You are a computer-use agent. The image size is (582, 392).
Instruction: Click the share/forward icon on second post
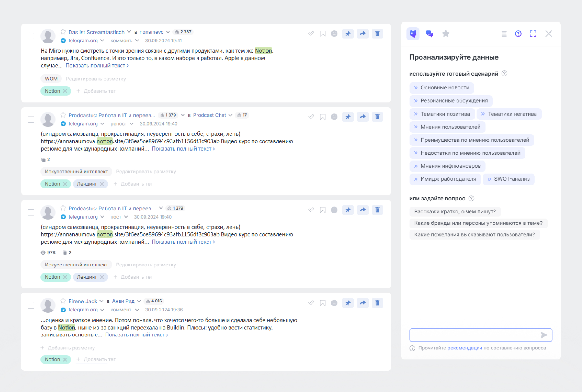pyautogui.click(x=363, y=116)
